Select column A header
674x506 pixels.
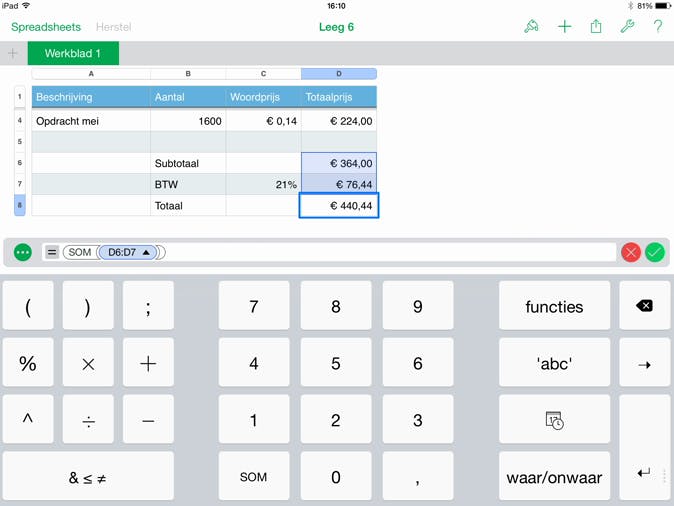(x=91, y=74)
